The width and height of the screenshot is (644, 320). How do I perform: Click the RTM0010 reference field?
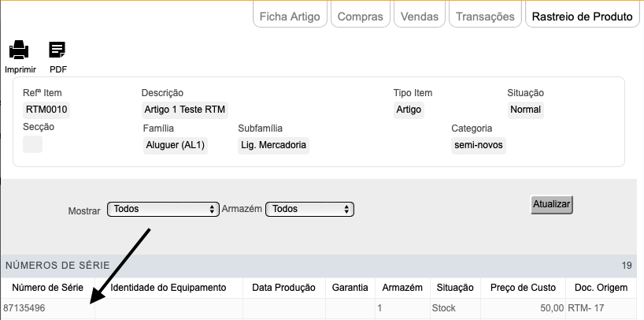click(x=46, y=110)
